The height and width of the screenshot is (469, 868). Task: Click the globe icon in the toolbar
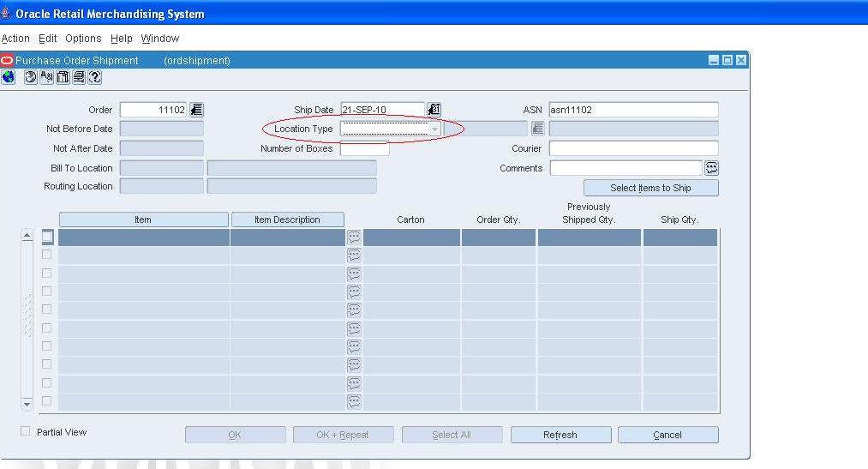[x=9, y=77]
